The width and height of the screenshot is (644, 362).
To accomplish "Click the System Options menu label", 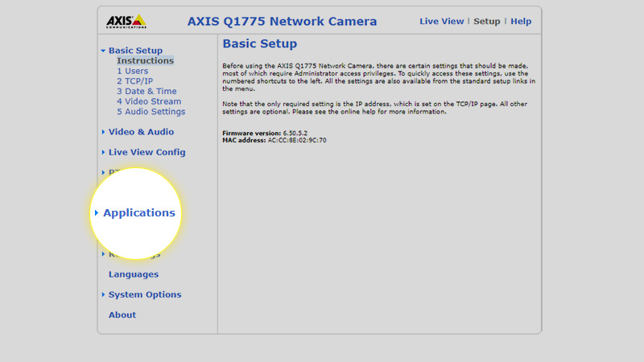I will (145, 294).
